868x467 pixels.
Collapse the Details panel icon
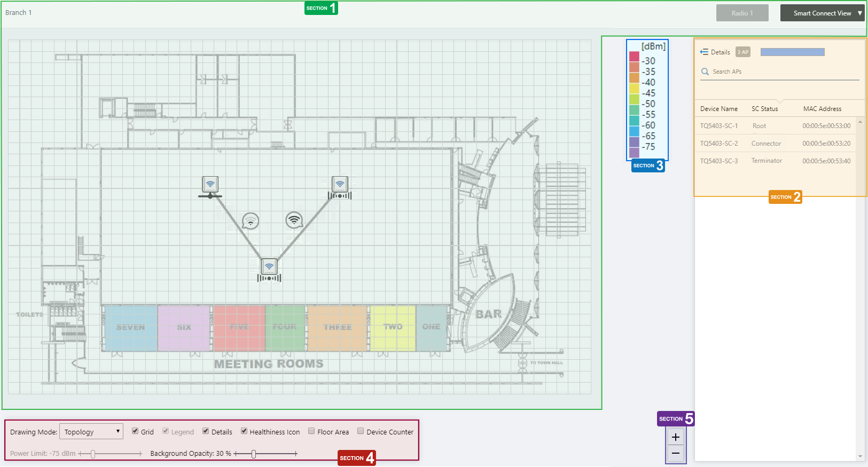(x=704, y=52)
